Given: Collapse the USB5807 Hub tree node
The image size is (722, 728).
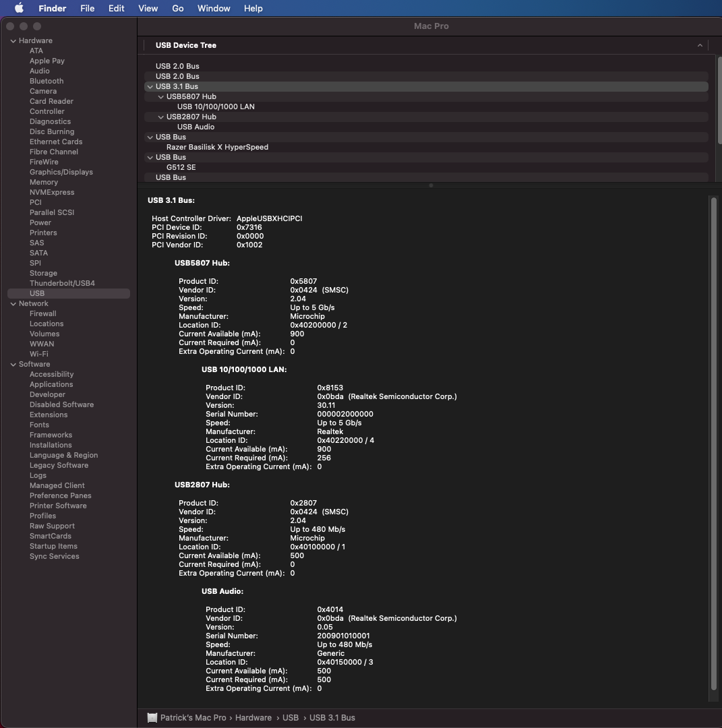Looking at the screenshot, I should 160,97.
